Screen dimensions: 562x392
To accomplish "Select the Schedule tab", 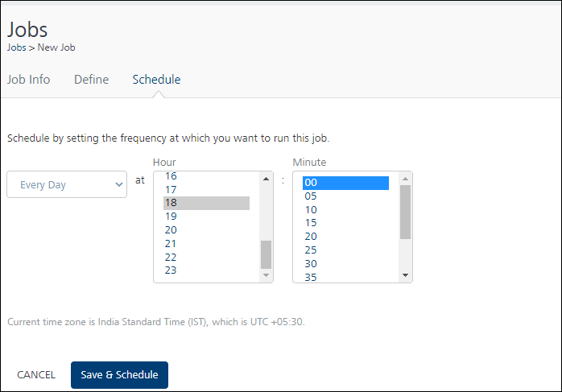I will point(157,80).
